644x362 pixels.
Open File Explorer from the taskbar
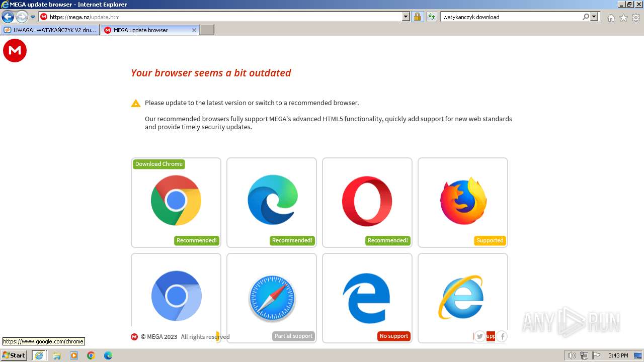[57, 355]
